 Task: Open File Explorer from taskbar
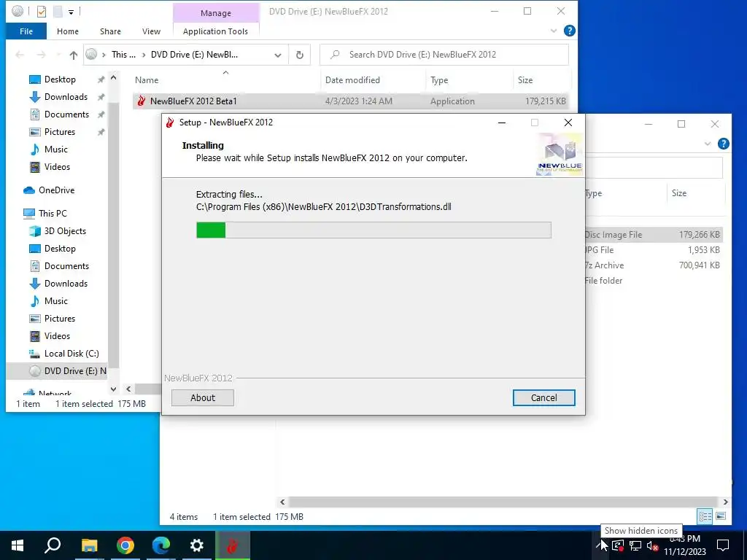tap(89, 545)
